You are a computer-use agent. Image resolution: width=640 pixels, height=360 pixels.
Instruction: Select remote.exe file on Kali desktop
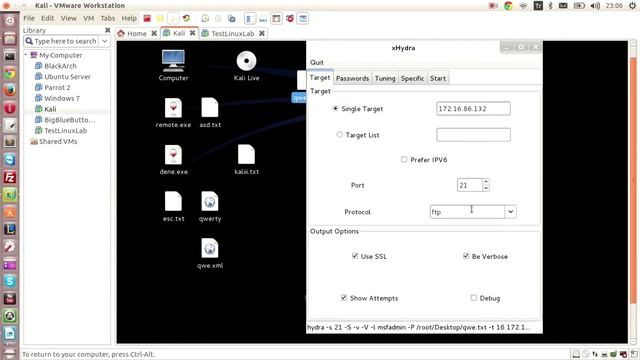click(x=173, y=113)
